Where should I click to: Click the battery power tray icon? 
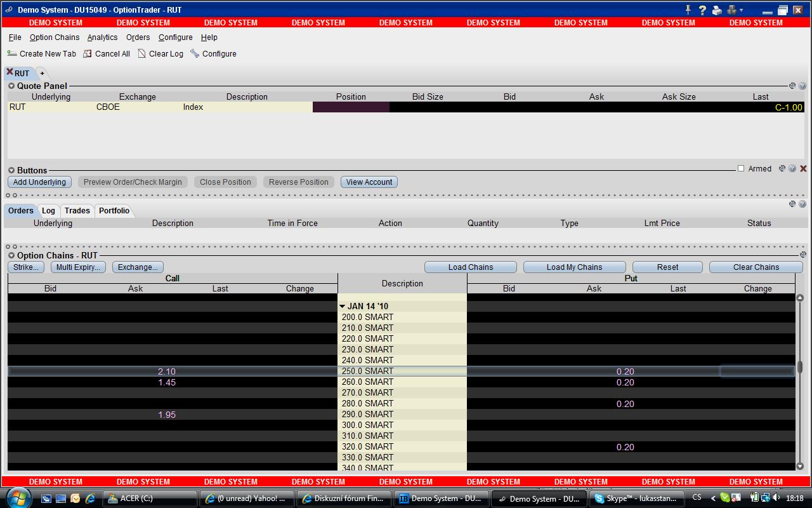pos(755,498)
